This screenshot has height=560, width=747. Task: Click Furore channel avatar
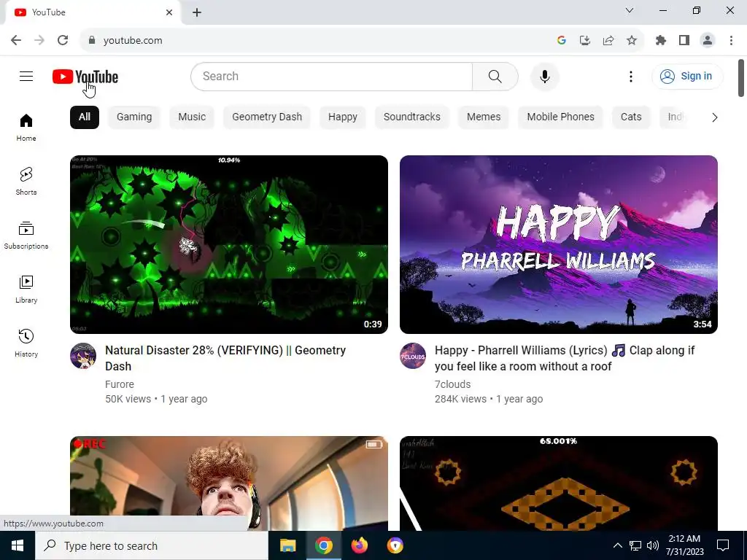pos(83,356)
